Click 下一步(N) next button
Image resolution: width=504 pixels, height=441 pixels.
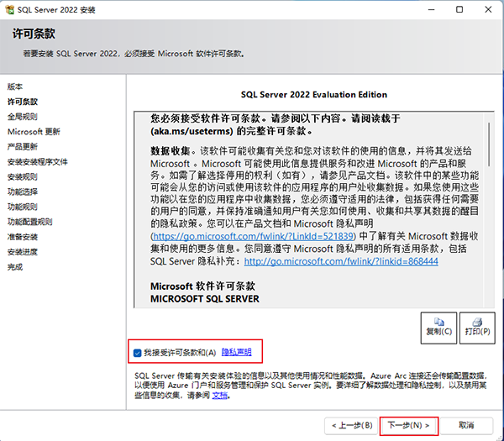(x=409, y=426)
